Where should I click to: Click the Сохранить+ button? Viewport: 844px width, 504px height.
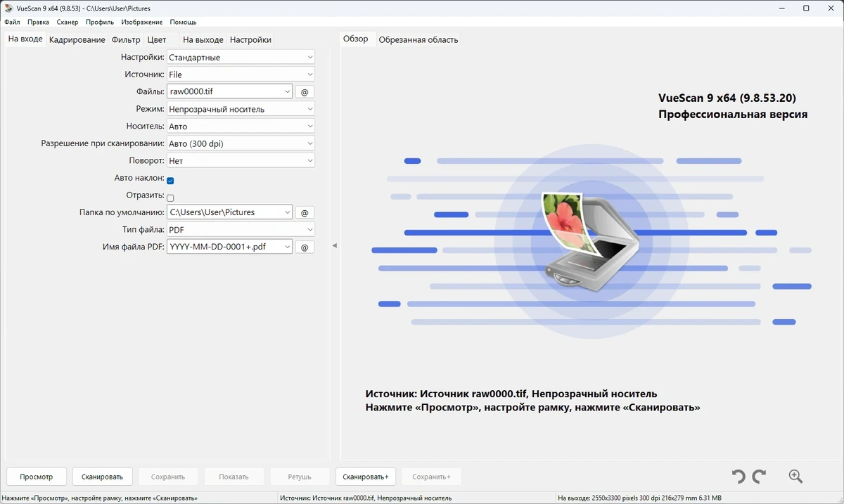pos(431,477)
